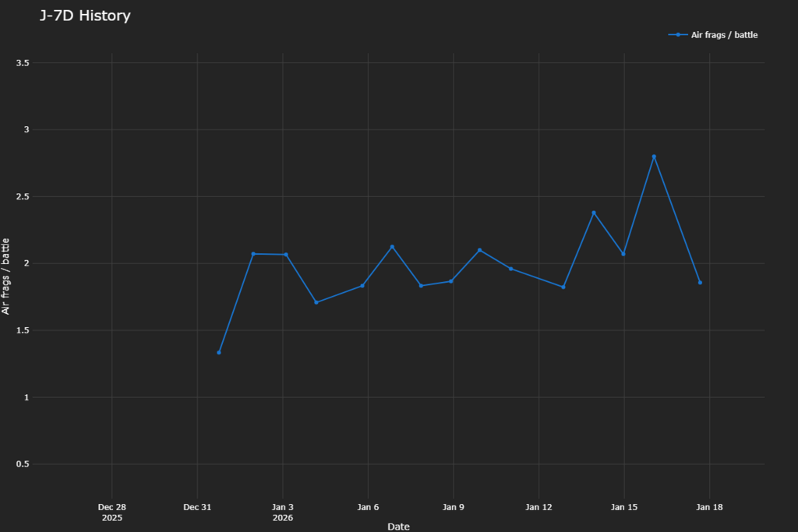Select the highest peak data point near Jan 16
Viewport: 798px width, 532px height.
pos(654,157)
